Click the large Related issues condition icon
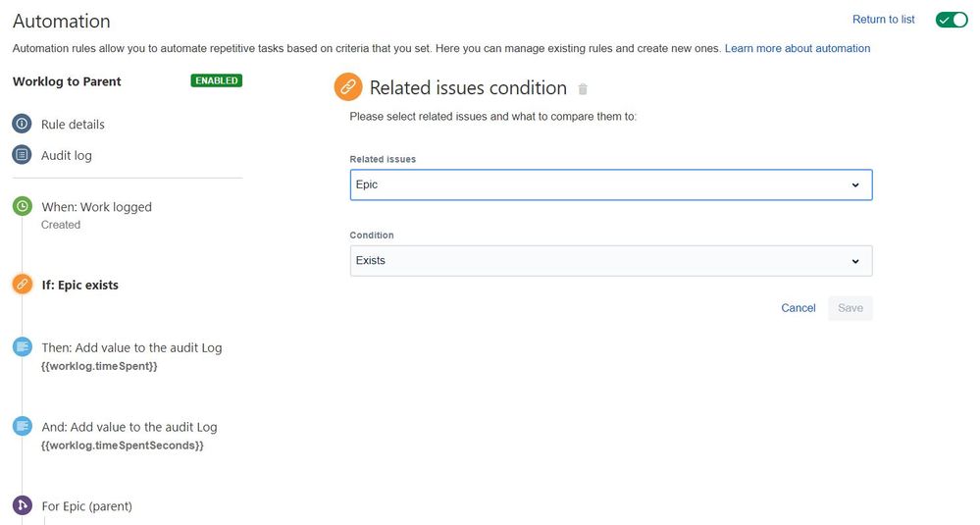The width and height of the screenshot is (980, 525). (x=348, y=87)
